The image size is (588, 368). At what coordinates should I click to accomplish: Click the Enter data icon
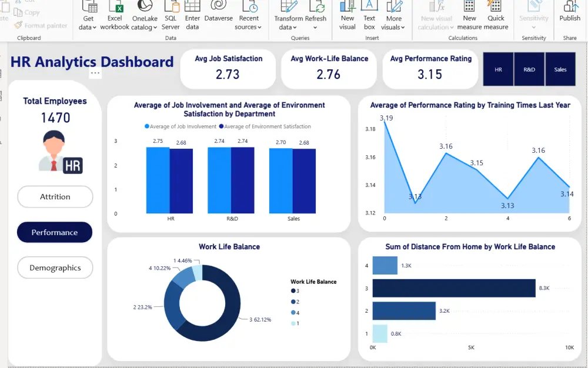pos(192,6)
